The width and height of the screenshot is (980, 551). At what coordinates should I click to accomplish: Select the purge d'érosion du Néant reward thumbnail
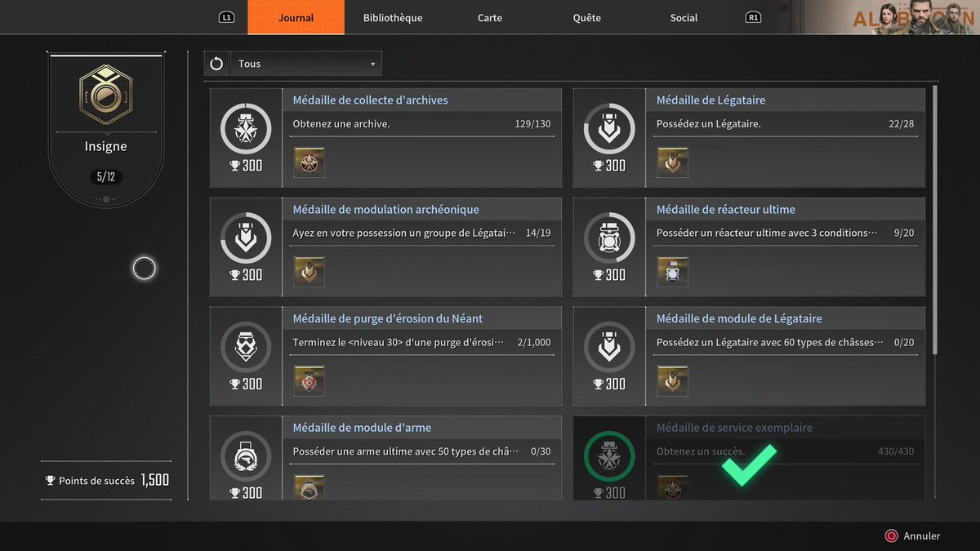[x=310, y=381]
